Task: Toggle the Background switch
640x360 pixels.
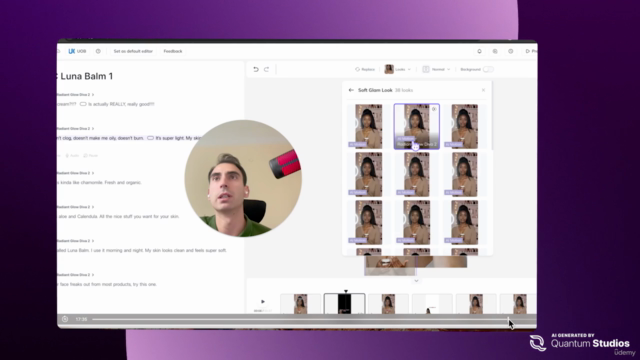Action: [x=488, y=69]
